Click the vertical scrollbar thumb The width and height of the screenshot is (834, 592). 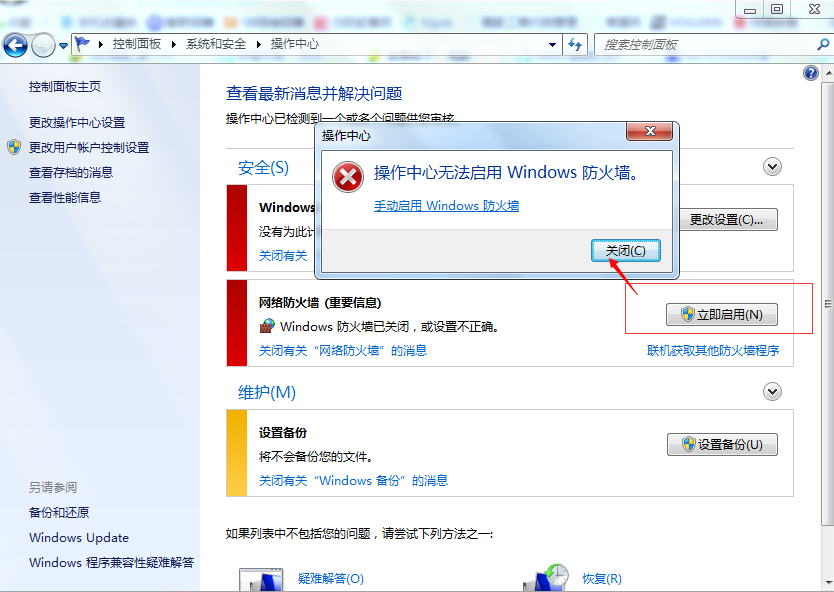828,304
